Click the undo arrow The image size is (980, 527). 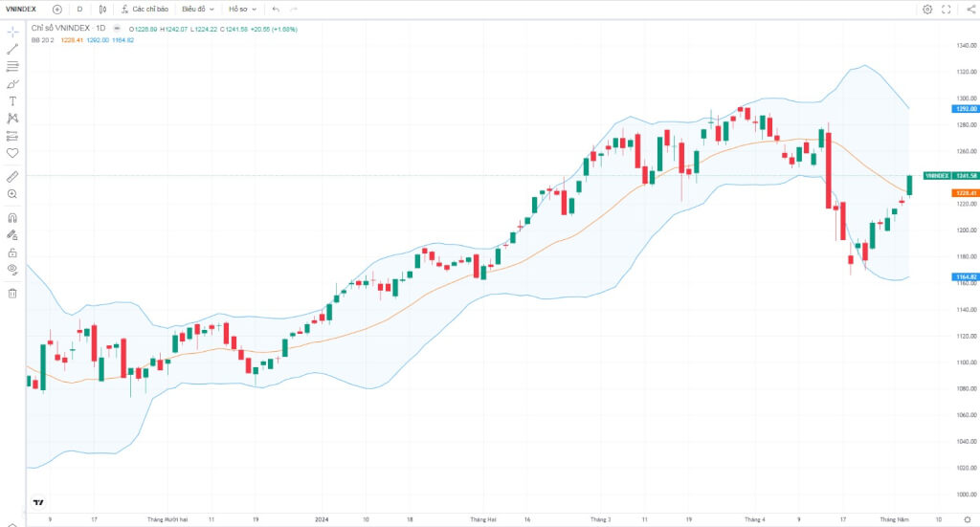pyautogui.click(x=276, y=10)
